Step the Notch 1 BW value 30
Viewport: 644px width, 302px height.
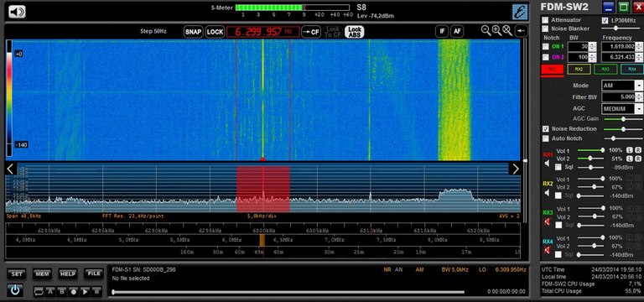point(592,46)
